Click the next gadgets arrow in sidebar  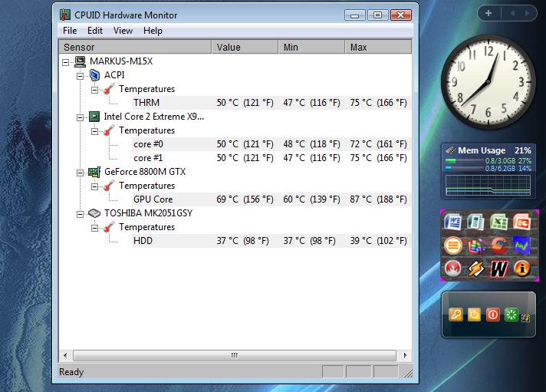(x=527, y=13)
